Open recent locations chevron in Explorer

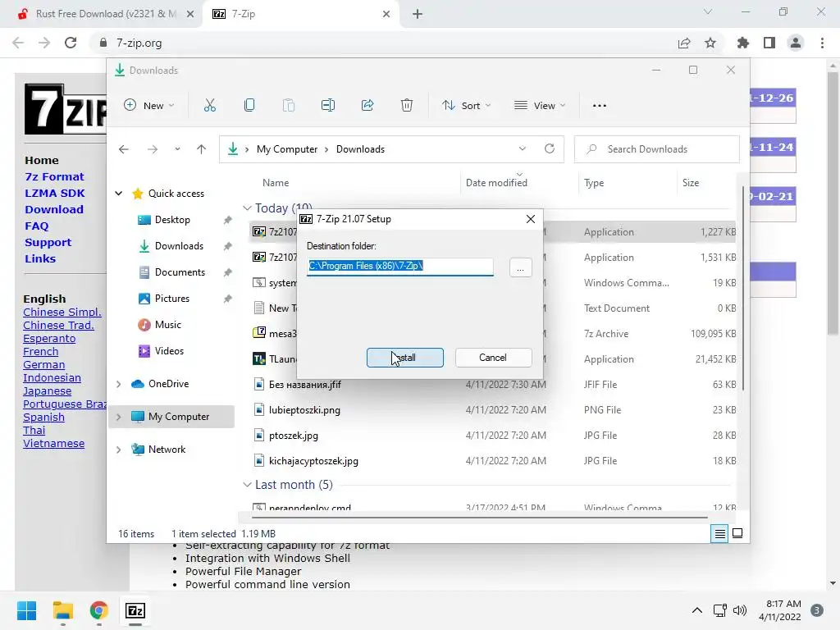177,149
